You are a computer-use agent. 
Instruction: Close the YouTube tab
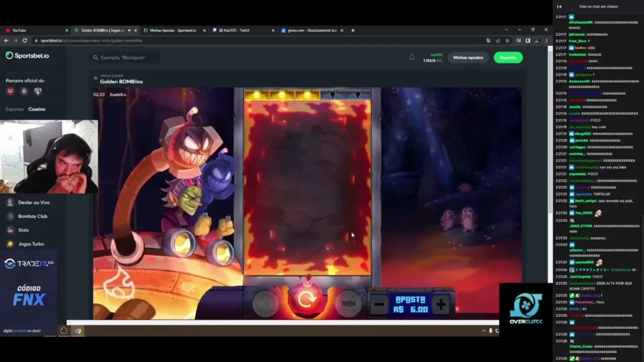coord(67,30)
